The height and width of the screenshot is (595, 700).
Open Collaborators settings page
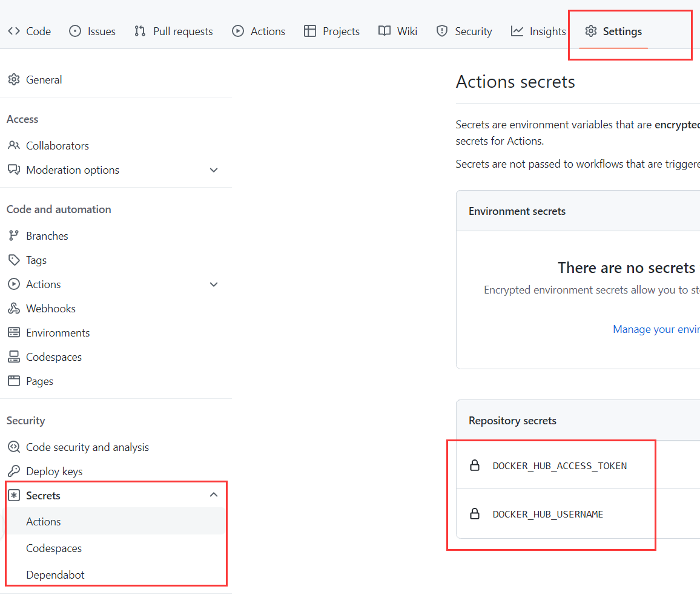(x=57, y=146)
